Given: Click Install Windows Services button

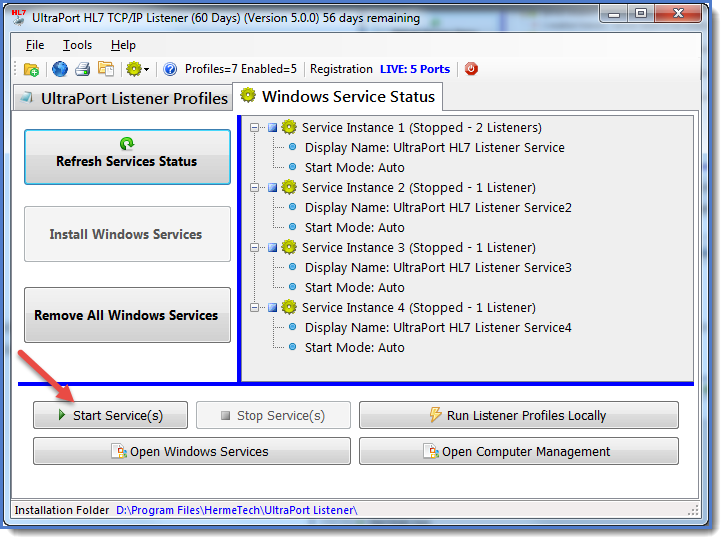Looking at the screenshot, I should 127,234.
